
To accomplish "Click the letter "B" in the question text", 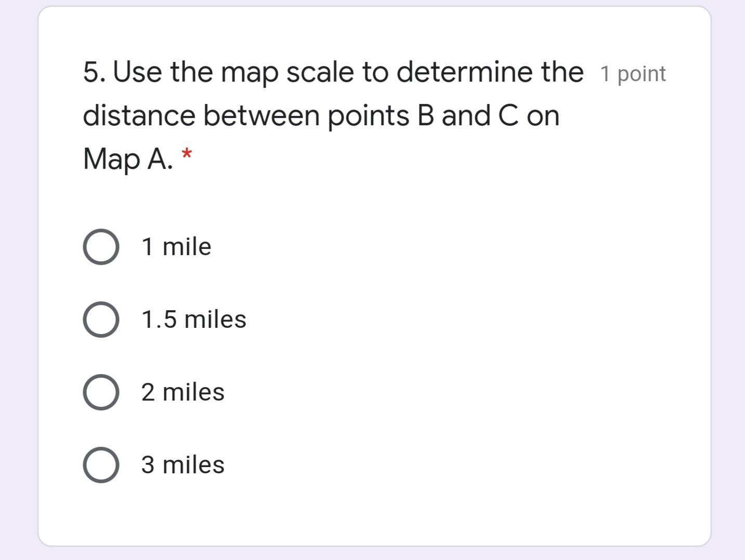I will (425, 115).
